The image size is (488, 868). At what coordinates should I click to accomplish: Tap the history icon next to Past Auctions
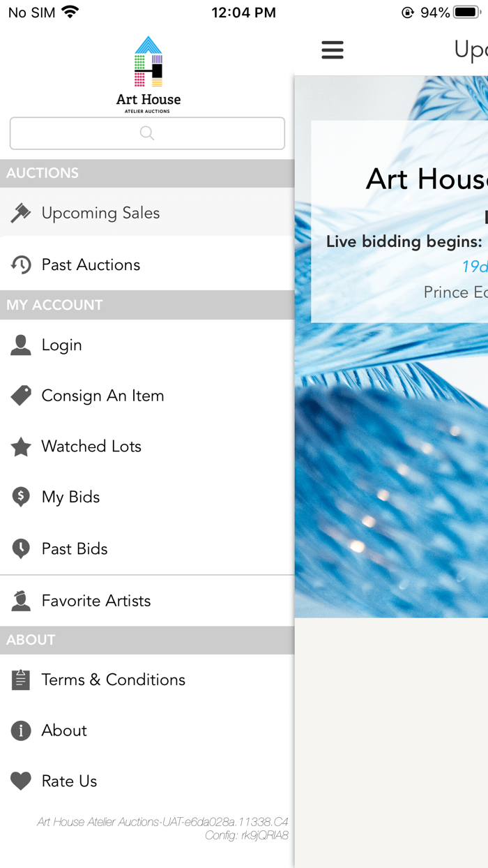[20, 264]
